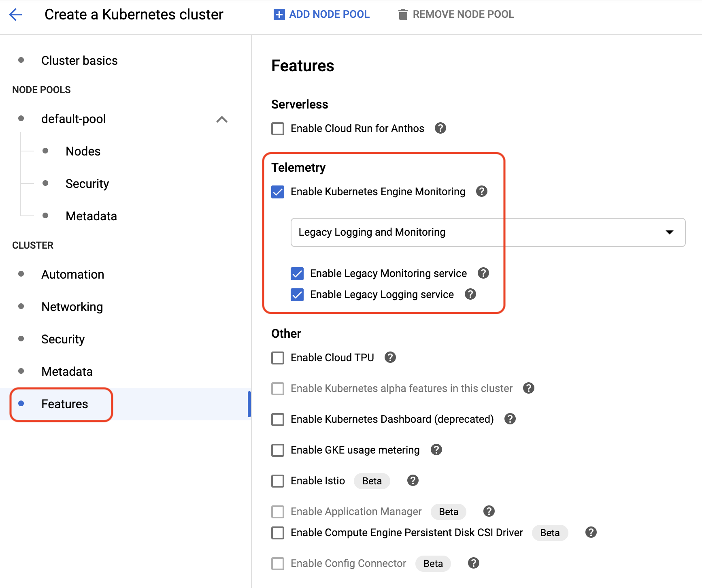Open Legacy Logging and Monitoring dropdown
This screenshot has height=588, width=702.
(488, 232)
